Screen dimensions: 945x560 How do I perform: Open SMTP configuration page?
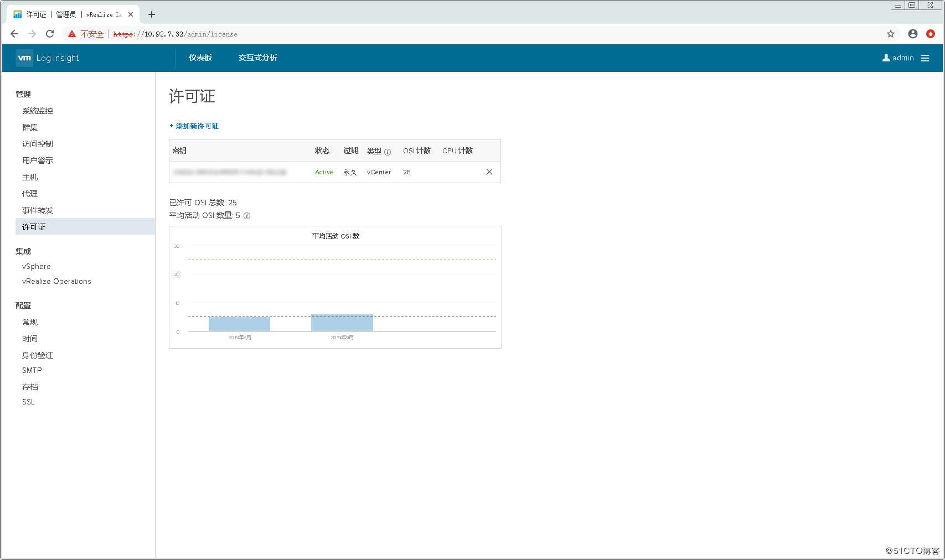coord(32,370)
